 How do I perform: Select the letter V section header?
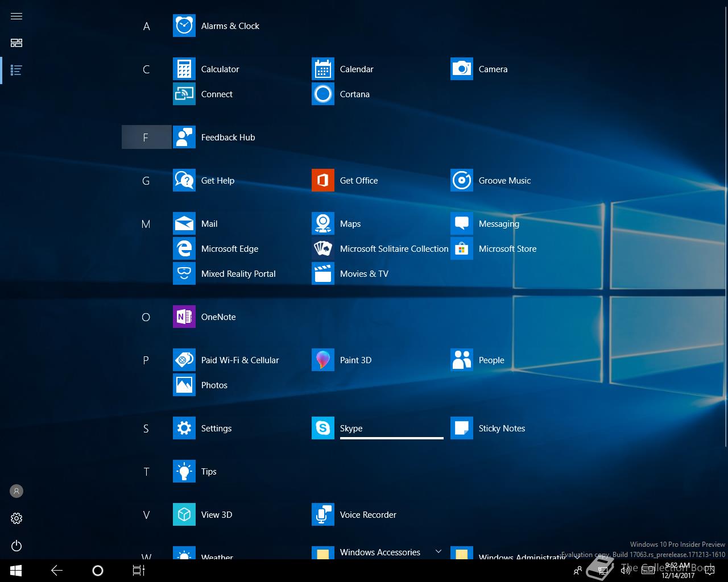(146, 515)
